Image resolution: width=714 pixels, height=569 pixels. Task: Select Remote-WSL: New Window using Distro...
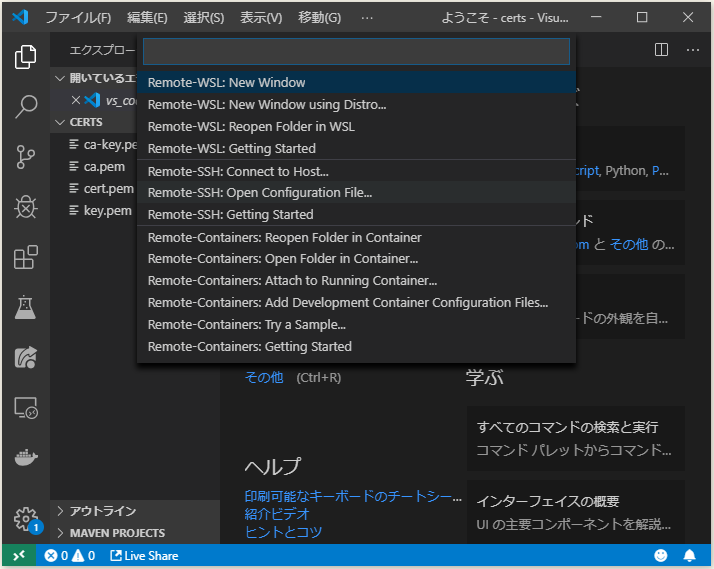356,105
